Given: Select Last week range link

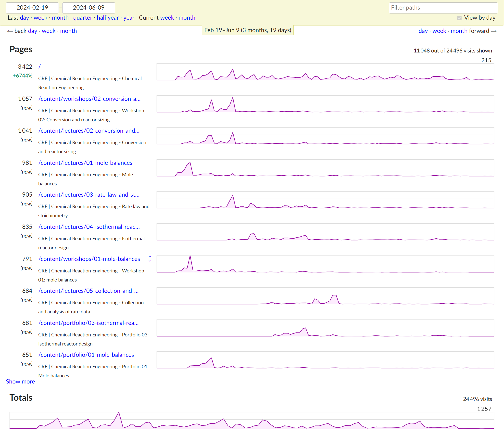Looking at the screenshot, I should click(40, 18).
